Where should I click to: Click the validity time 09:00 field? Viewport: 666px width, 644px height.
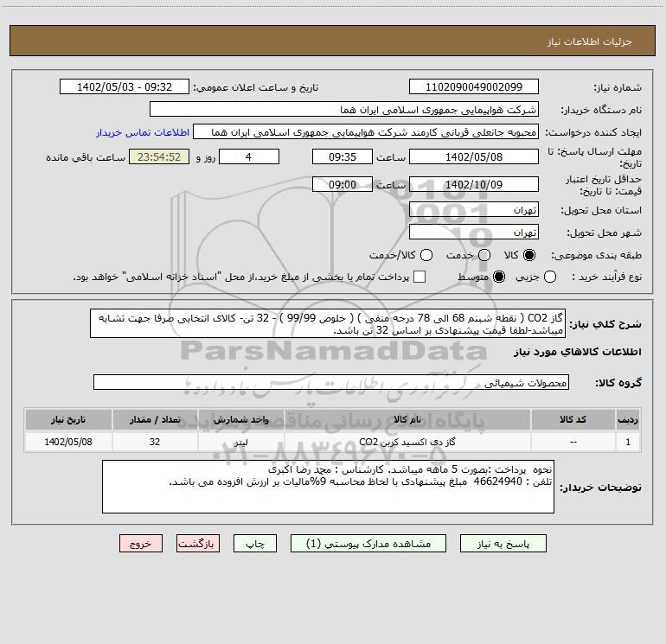(343, 184)
